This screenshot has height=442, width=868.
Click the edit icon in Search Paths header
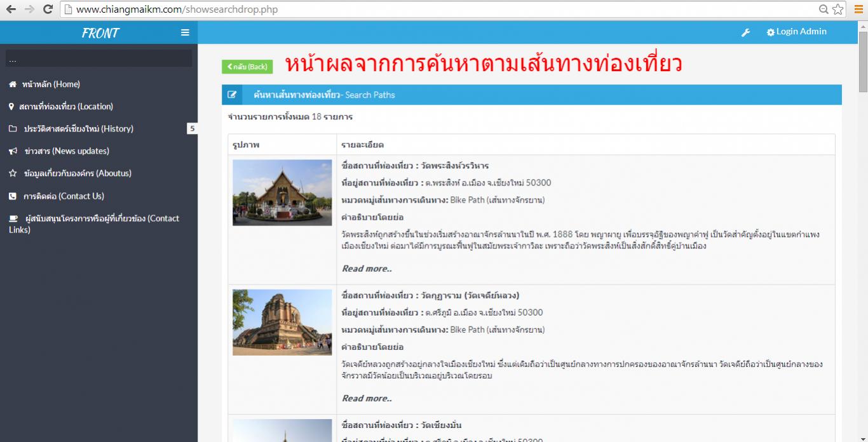click(232, 95)
